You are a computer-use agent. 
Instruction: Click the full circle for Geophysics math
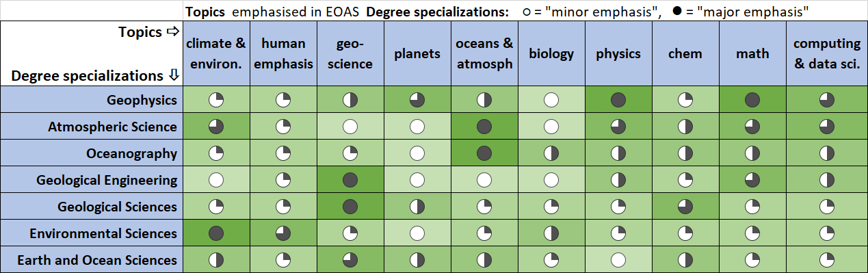(x=752, y=100)
